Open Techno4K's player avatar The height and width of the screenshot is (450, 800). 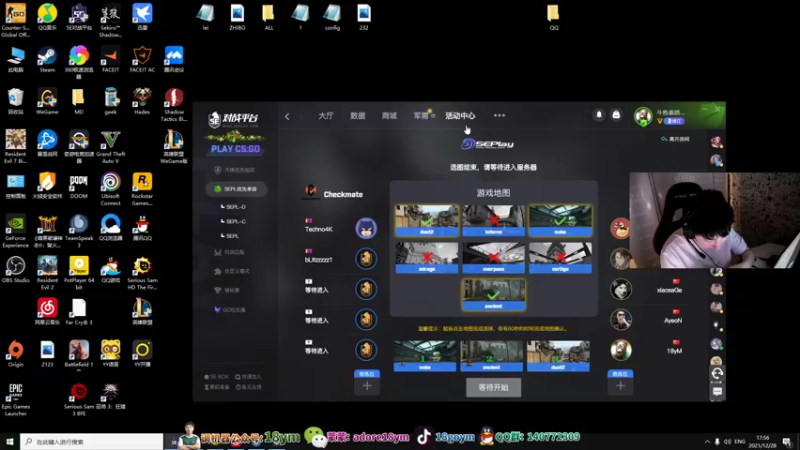tap(366, 228)
